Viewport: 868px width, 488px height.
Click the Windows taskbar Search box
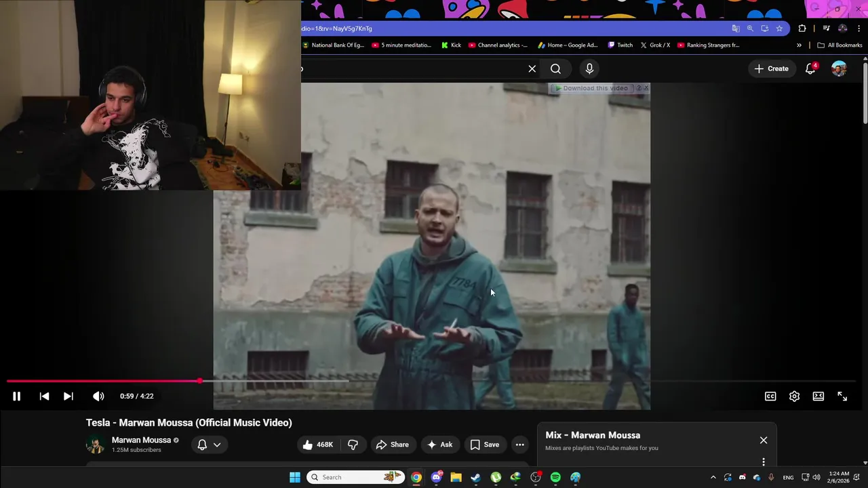355,477
